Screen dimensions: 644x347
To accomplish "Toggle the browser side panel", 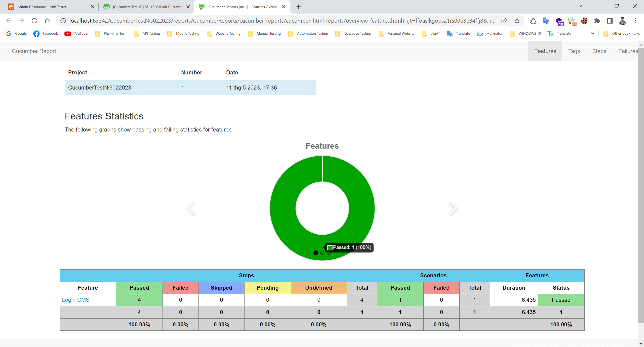I will click(610, 21).
